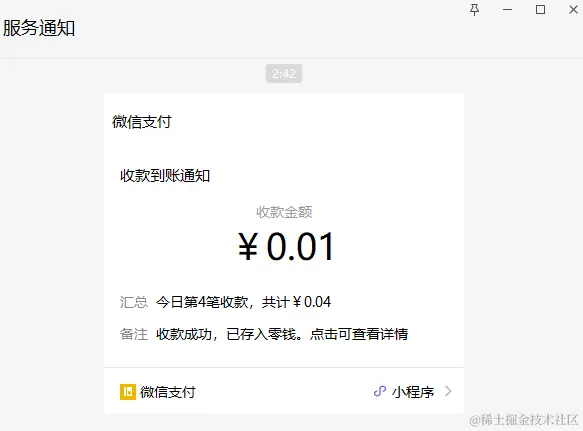Open the 小程序 label in footer

413,392
